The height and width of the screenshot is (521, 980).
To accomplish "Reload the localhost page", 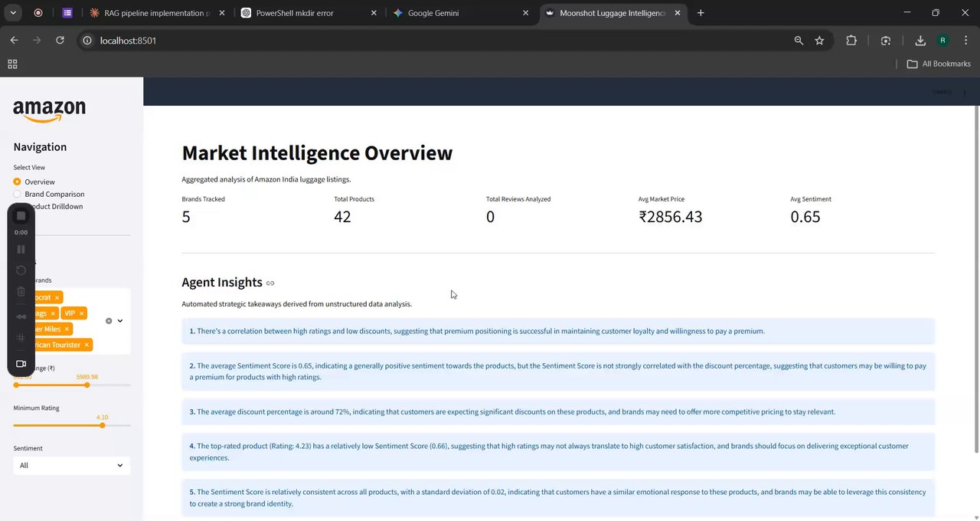I will point(60,41).
